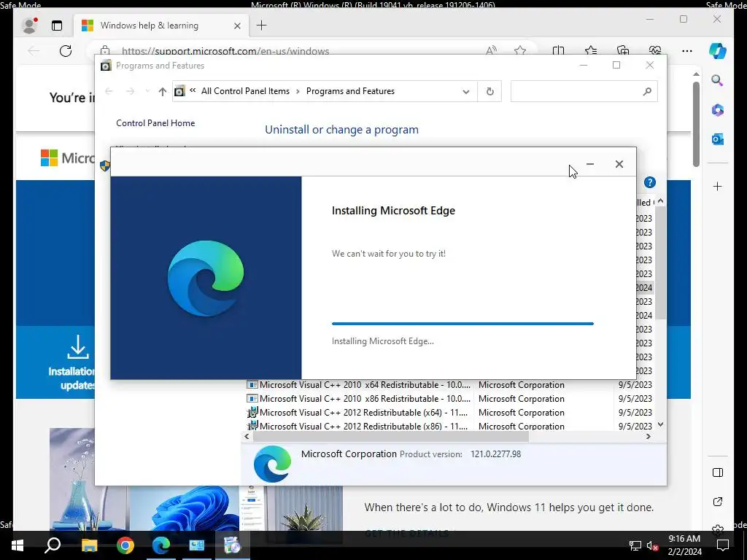The image size is (747, 560).
Task: Open Edge Collections icon
Action: 623,50
